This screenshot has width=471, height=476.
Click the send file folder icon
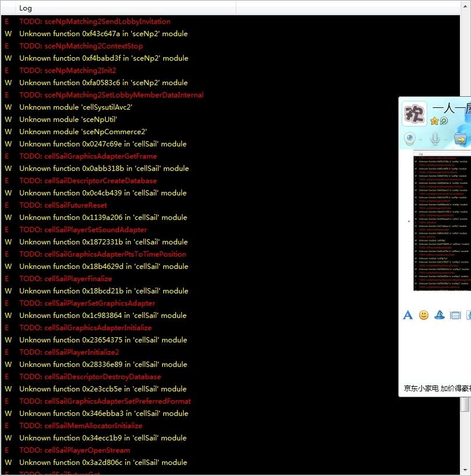(x=461, y=139)
